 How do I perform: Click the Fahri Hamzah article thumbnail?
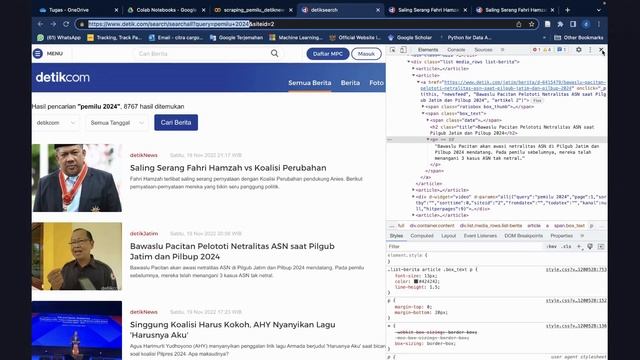(x=77, y=178)
